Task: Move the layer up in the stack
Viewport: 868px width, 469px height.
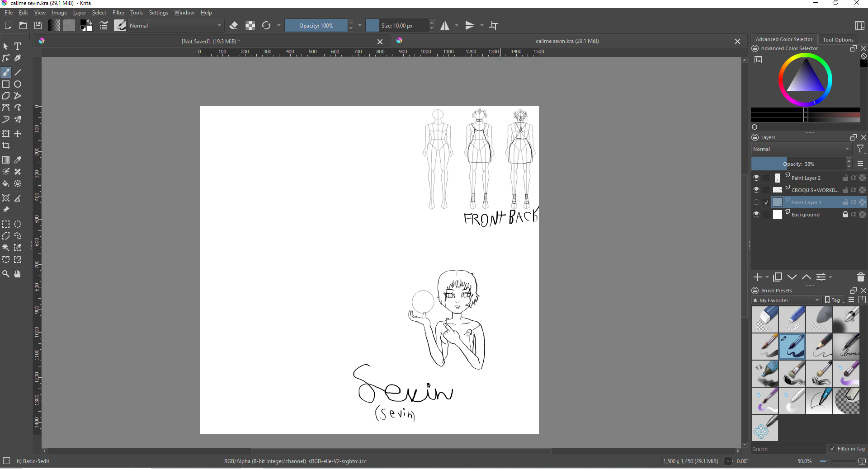Action: tap(807, 277)
